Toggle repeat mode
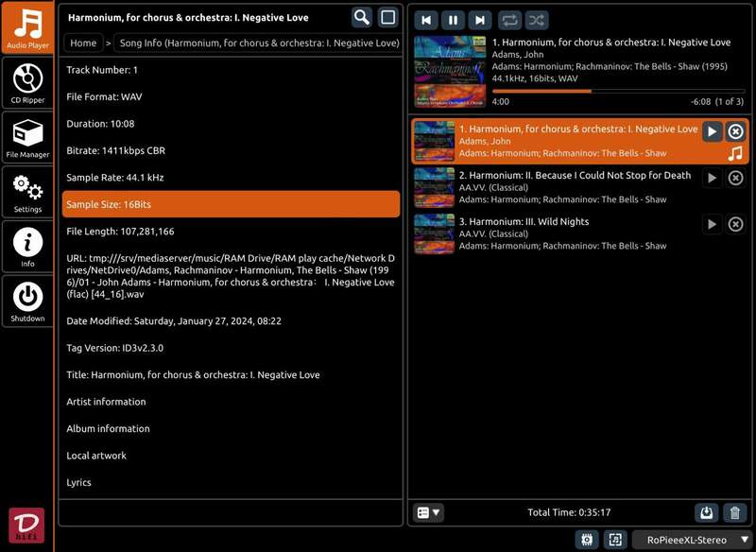756x552 pixels. point(509,20)
